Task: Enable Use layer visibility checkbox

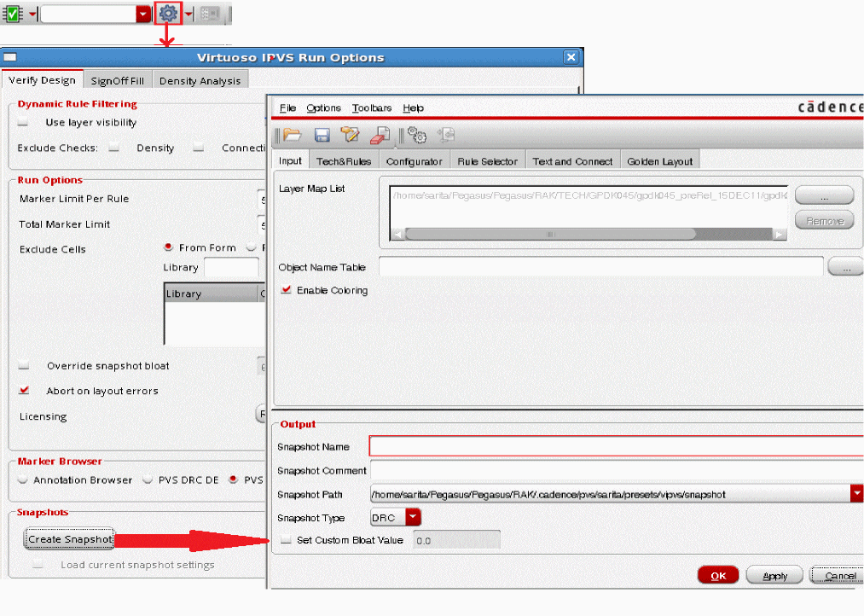Action: tap(24, 123)
